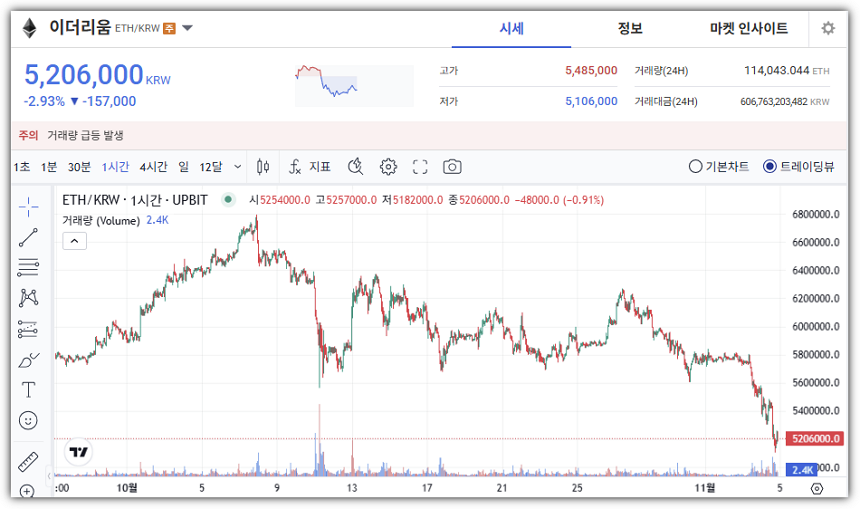Click the Ethereum logo icon
860x509 pixels.
(30, 28)
